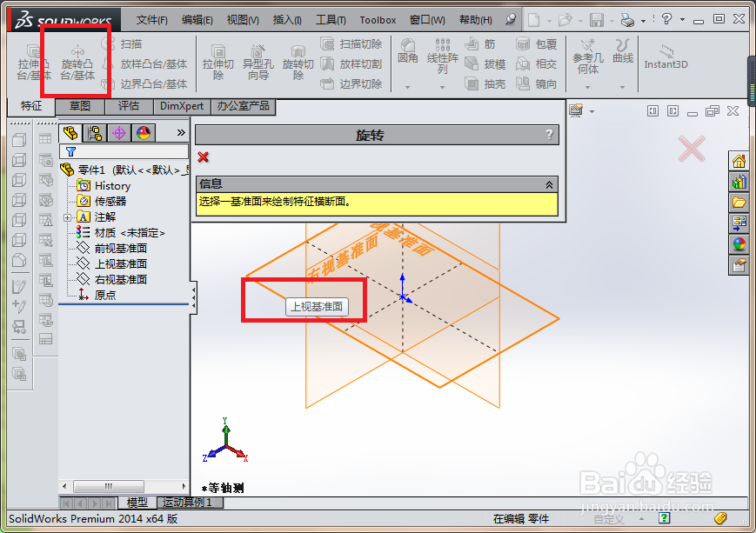Switch to the 草图 (Sketch) tab
The height and width of the screenshot is (533, 756).
pyautogui.click(x=80, y=106)
